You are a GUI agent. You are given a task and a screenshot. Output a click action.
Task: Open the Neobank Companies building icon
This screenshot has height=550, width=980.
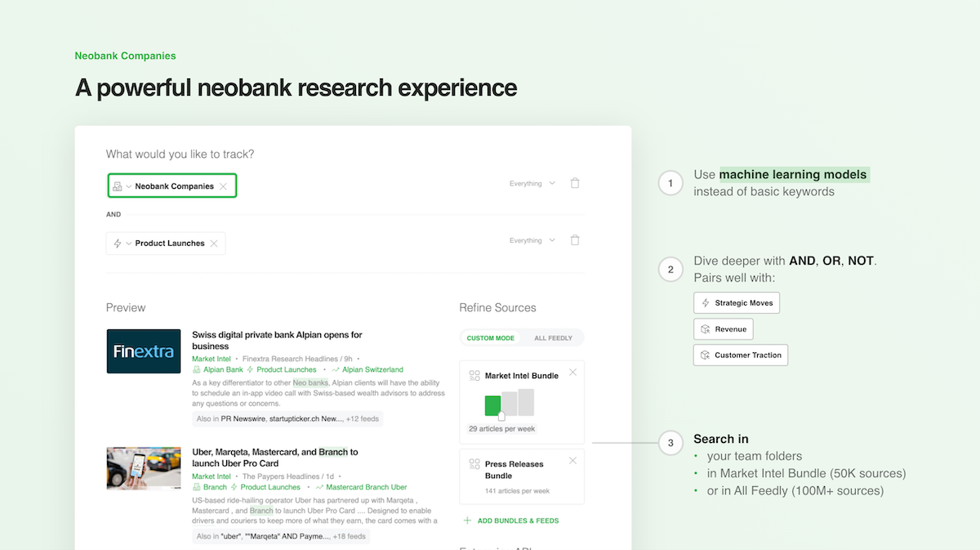[117, 186]
